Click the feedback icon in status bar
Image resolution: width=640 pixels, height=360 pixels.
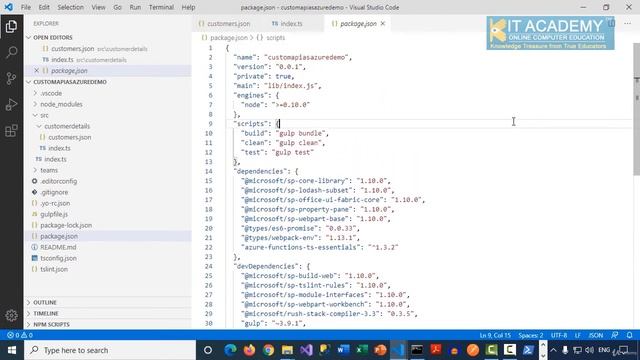click(615, 335)
